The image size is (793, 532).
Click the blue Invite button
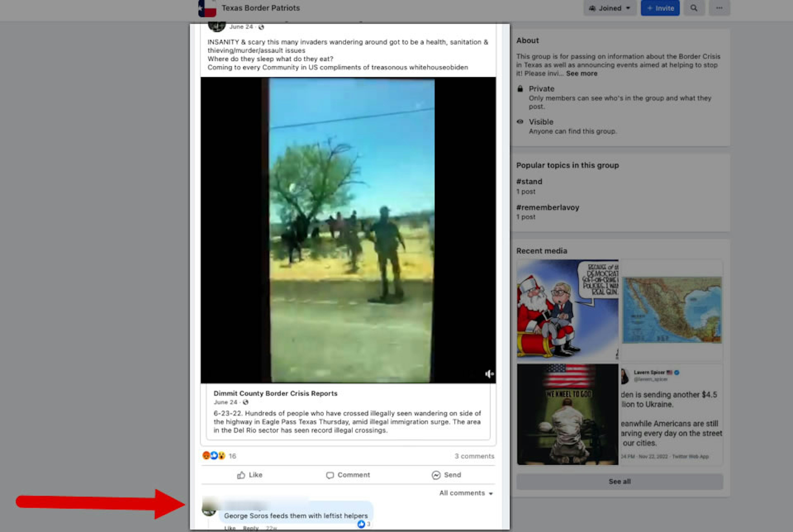pos(660,8)
